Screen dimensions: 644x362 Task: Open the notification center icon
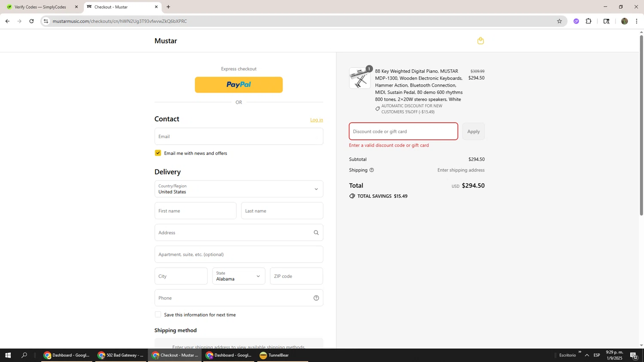(634, 355)
